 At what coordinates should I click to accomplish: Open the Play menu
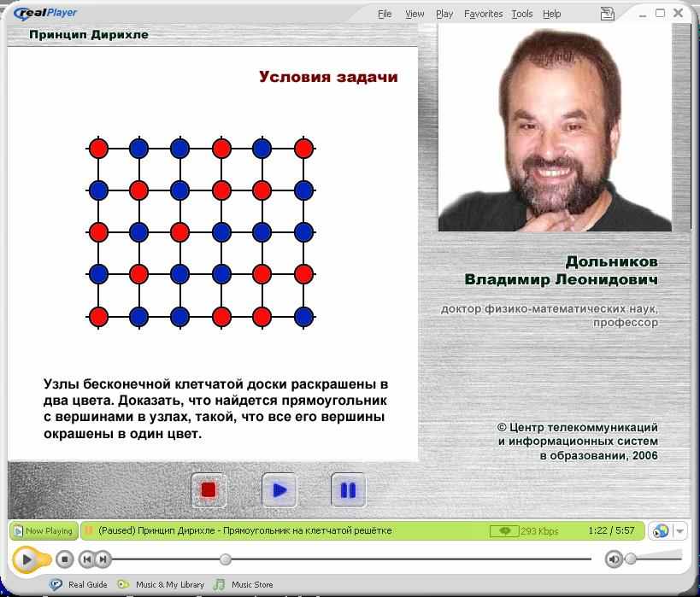coord(444,14)
